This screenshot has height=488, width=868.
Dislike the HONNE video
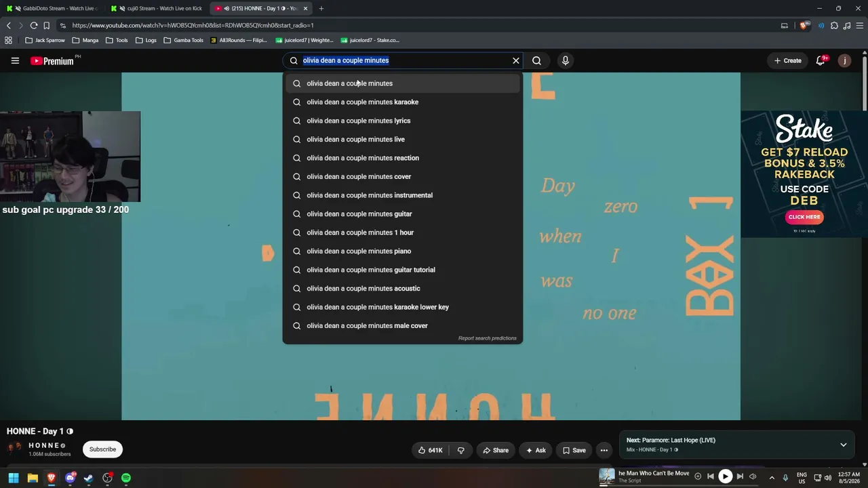461,450
